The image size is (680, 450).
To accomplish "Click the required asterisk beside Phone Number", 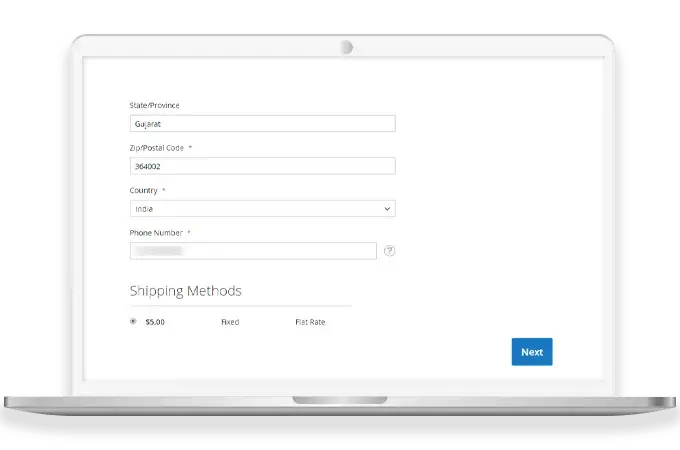I will (188, 232).
